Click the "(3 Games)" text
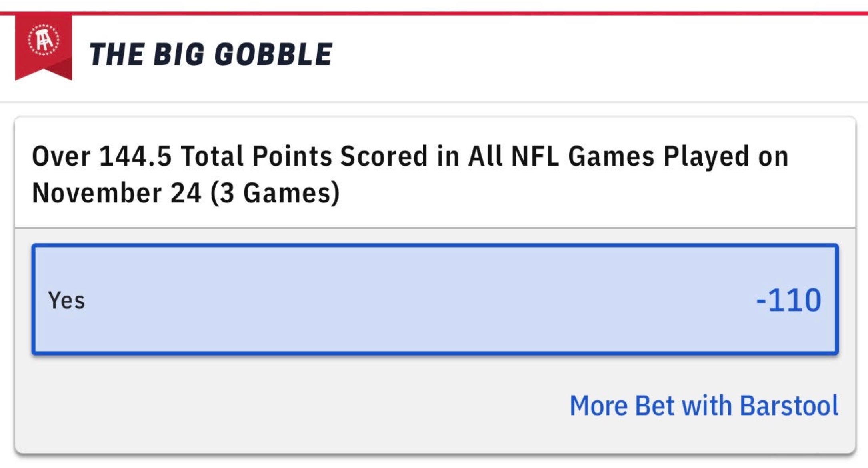Image resolution: width=868 pixels, height=468 pixels. pyautogui.click(x=275, y=193)
